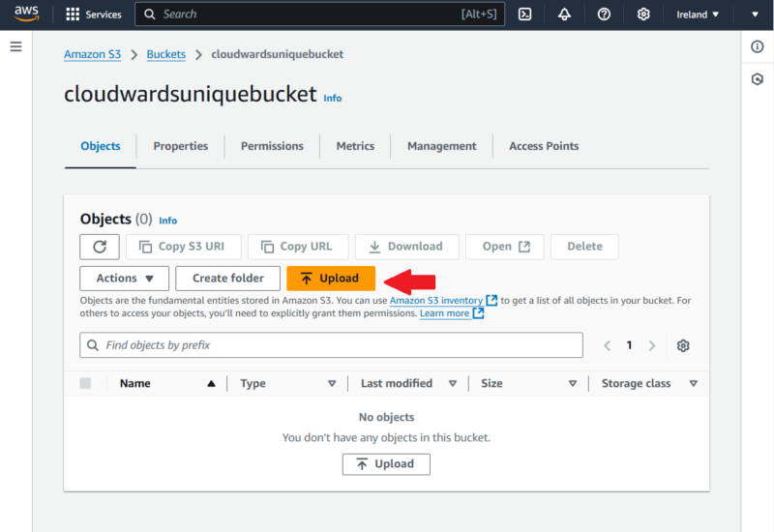774x532 pixels.
Task: Click the cloudwardsuniquebucket breadcrumb text
Action: [278, 54]
